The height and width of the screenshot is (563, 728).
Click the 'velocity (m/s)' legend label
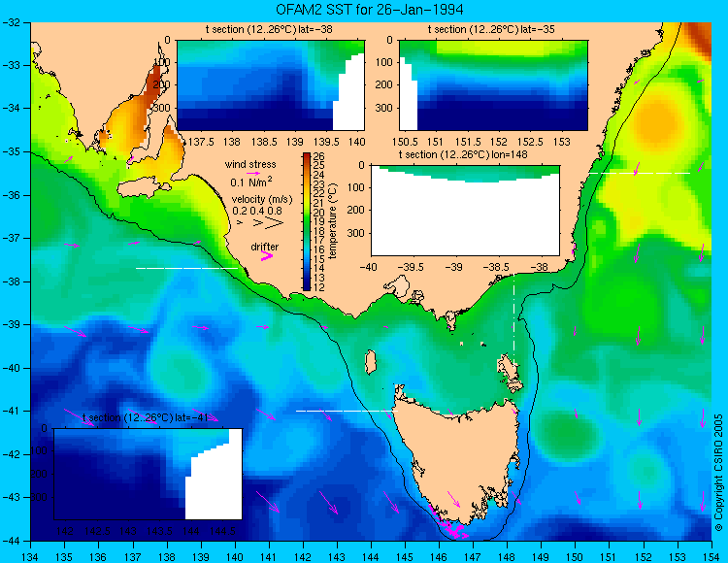tap(262, 200)
